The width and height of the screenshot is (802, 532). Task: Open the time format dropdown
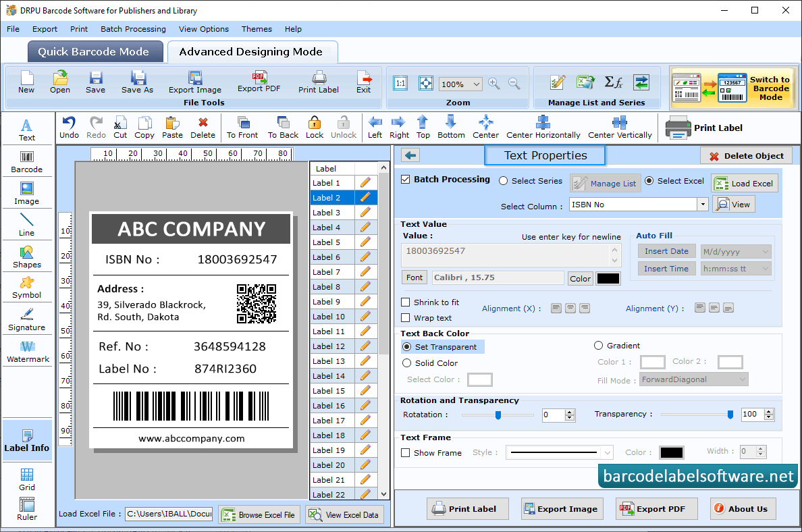(765, 269)
